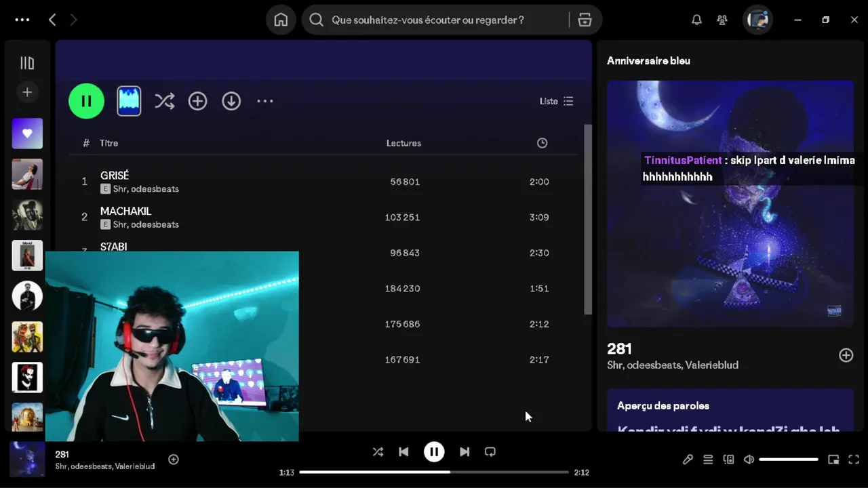Click the magnifier search icon
Image resolution: width=868 pixels, height=488 pixels.
coord(316,20)
